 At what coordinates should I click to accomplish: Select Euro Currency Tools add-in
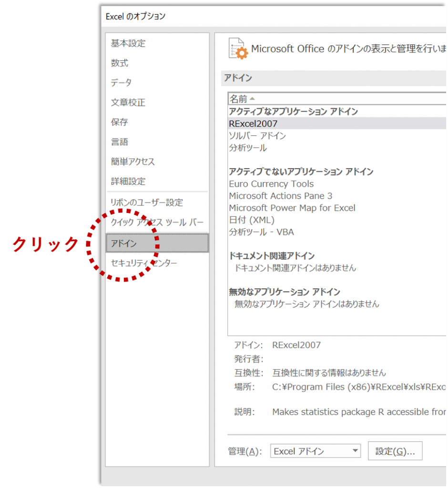(271, 184)
